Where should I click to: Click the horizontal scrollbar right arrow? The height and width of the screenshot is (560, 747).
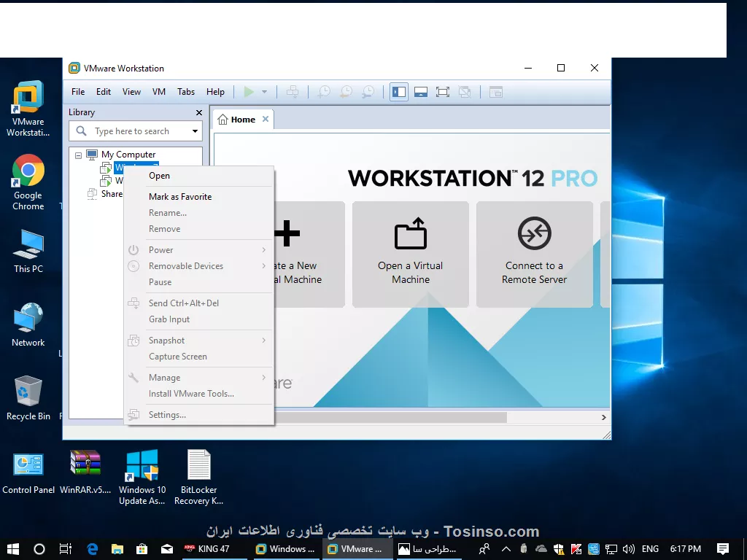coord(603,418)
